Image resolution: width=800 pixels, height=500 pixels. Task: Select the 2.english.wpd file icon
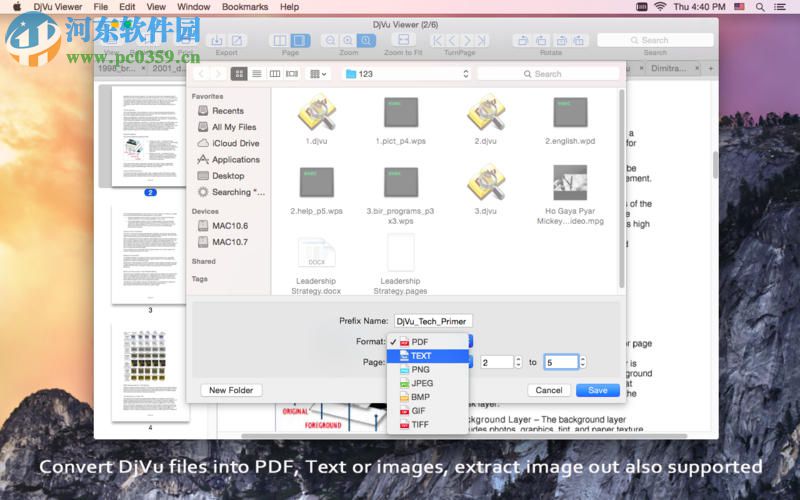570,112
